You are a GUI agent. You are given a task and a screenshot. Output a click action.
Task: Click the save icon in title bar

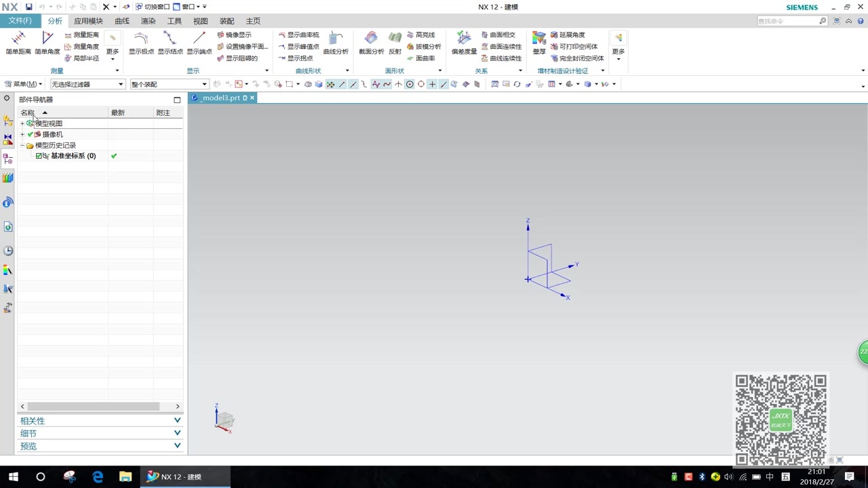pyautogui.click(x=29, y=7)
